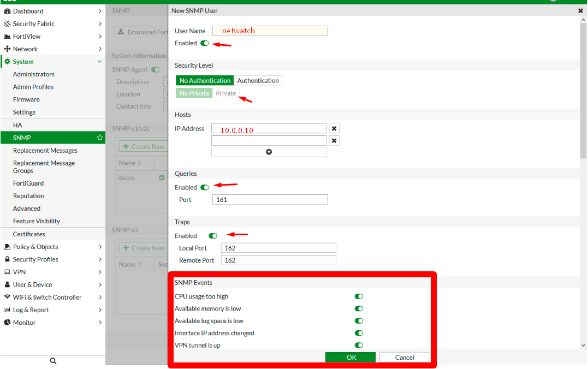Disable the SNMP Agent toggle

coord(156,69)
